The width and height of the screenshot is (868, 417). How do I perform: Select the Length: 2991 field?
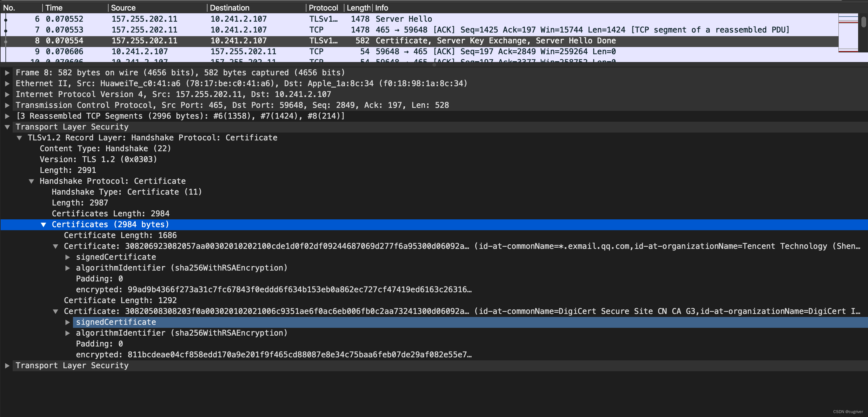tap(68, 170)
